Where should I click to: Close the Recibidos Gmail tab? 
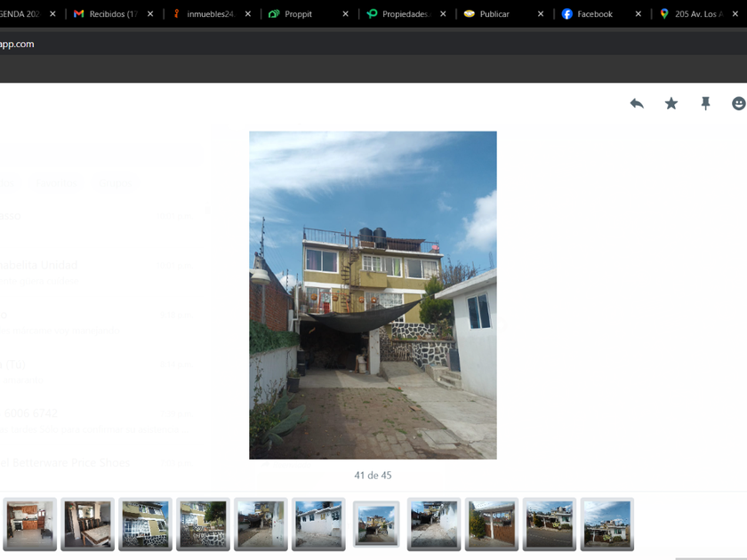150,14
